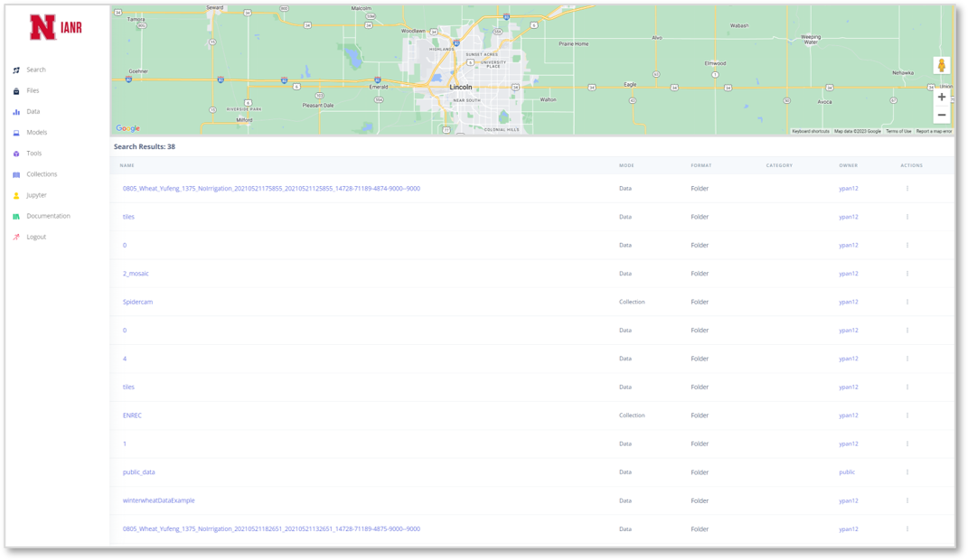The height and width of the screenshot is (560, 968).
Task: Open actions menu for the 2_mosaic row
Action: [x=907, y=274]
